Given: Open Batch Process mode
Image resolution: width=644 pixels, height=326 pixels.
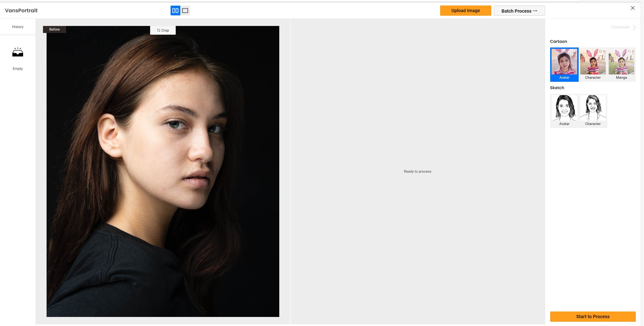Looking at the screenshot, I should click(519, 11).
